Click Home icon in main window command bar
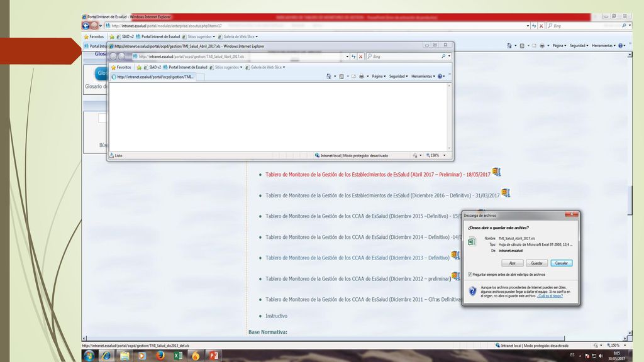 509,45
